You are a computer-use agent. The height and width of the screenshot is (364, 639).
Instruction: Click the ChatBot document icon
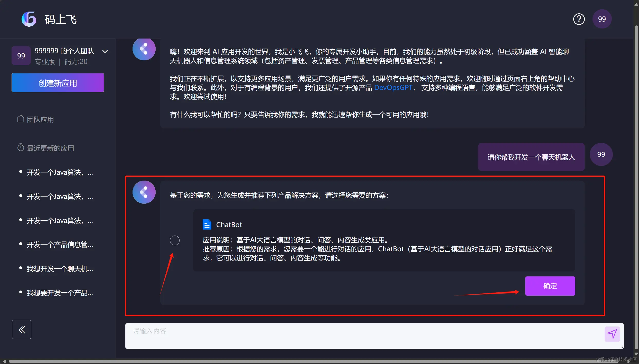coord(207,225)
